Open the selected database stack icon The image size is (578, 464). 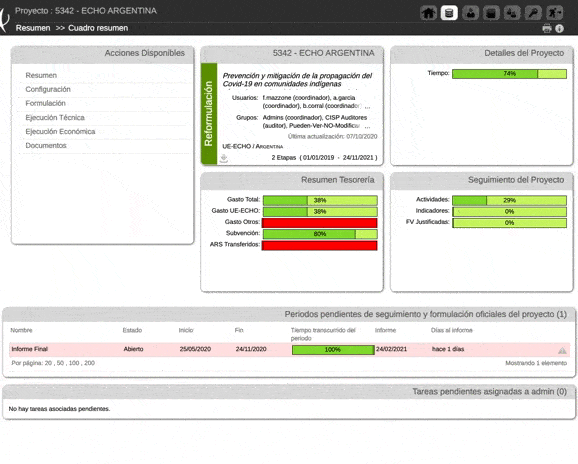pyautogui.click(x=449, y=13)
